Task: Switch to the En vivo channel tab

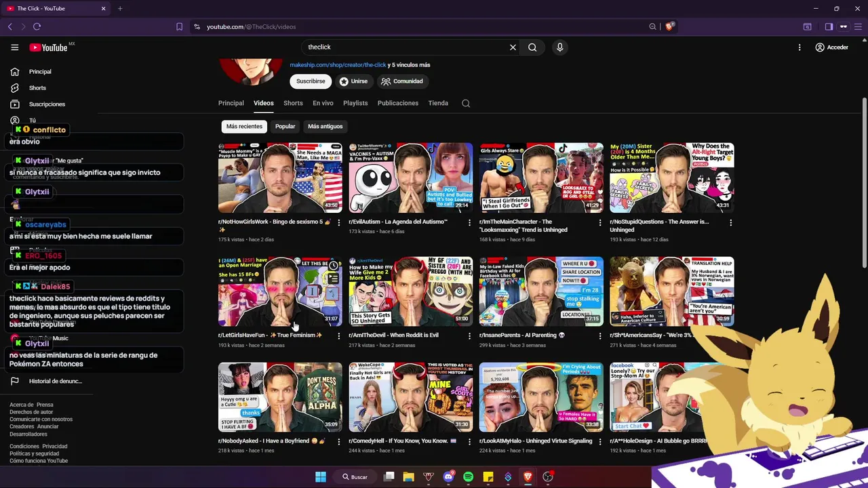Action: pyautogui.click(x=323, y=103)
